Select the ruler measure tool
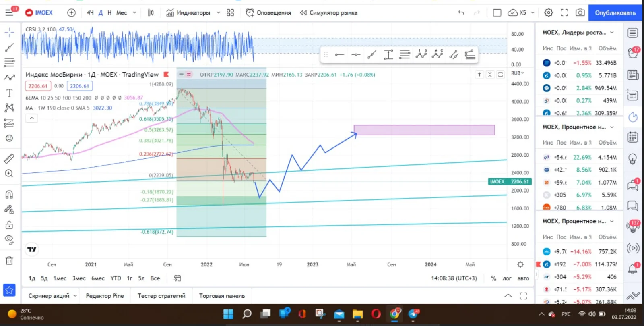The height and width of the screenshot is (326, 644). point(9,158)
